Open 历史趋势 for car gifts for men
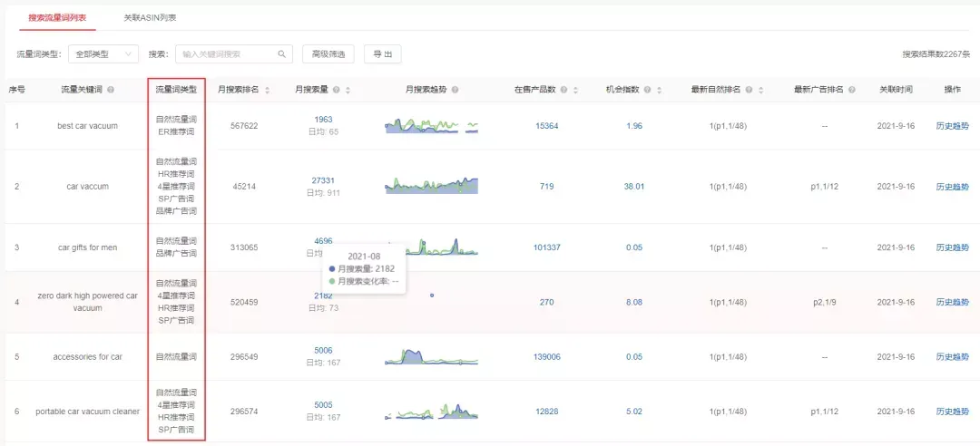 click(953, 247)
